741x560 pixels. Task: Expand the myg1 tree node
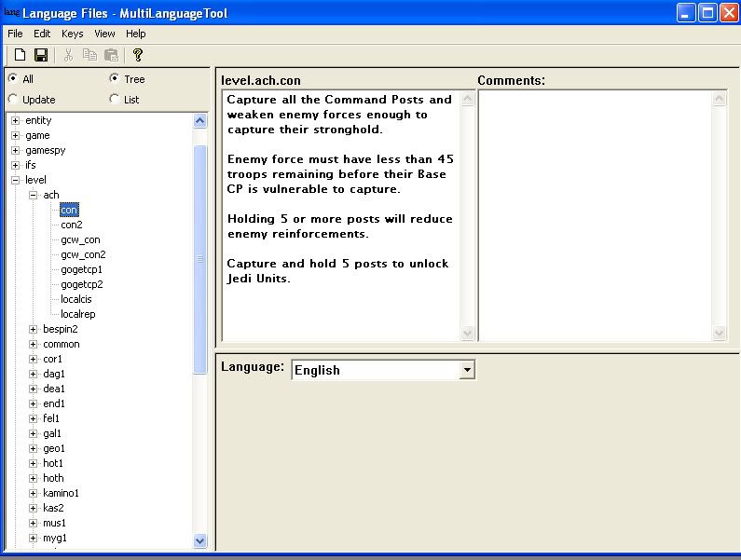pos(33,539)
